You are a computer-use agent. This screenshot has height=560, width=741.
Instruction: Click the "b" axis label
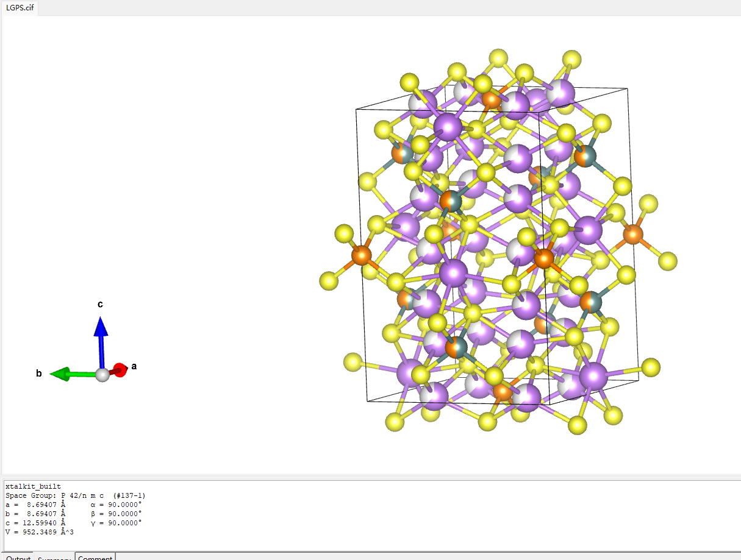coord(39,374)
